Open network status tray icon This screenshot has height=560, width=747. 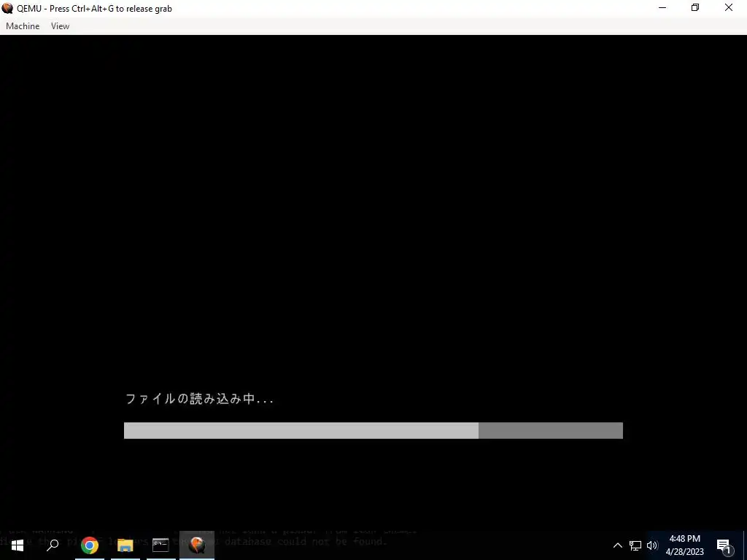pyautogui.click(x=635, y=545)
